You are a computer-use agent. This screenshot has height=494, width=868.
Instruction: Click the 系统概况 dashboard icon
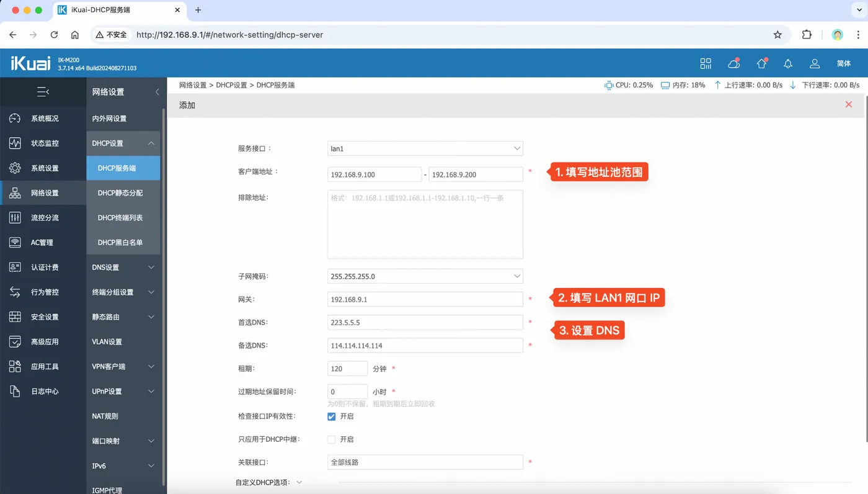15,119
